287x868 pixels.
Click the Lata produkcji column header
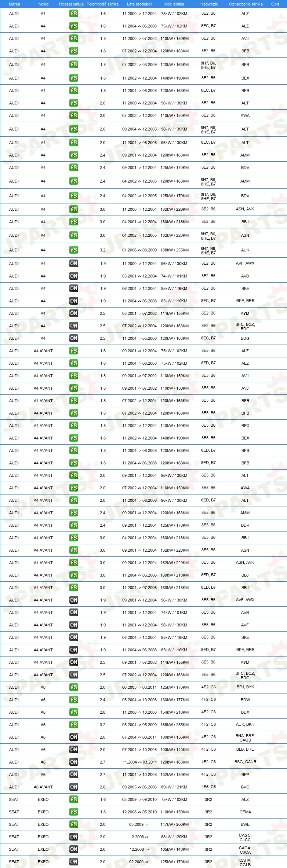pos(139,4)
